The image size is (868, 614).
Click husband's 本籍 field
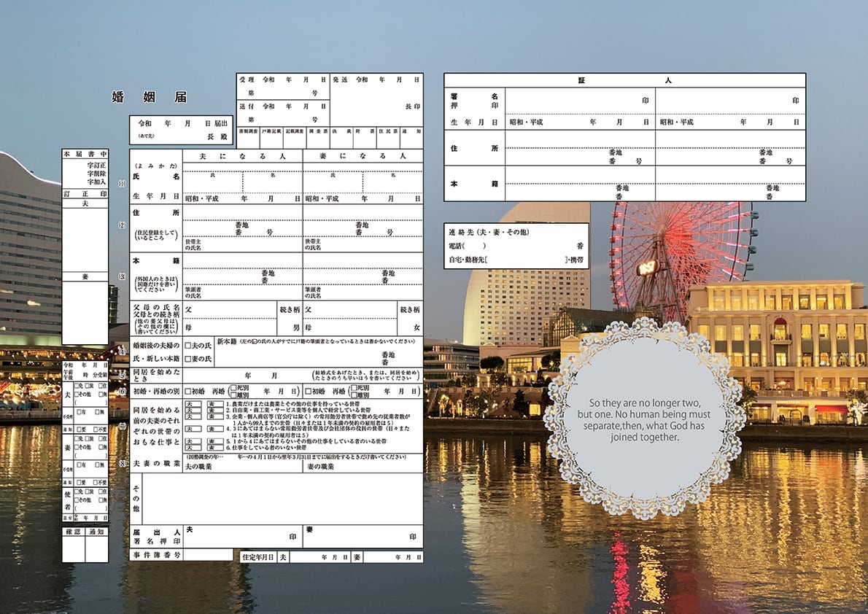tap(242, 268)
